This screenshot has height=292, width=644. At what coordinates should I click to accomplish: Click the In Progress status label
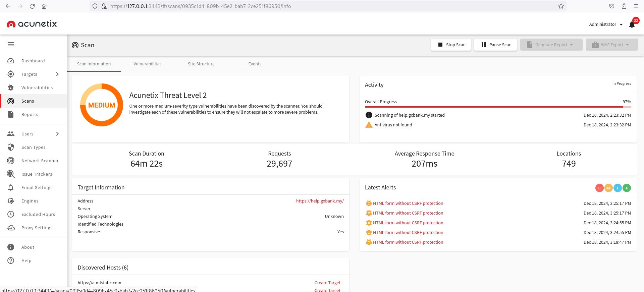[622, 83]
